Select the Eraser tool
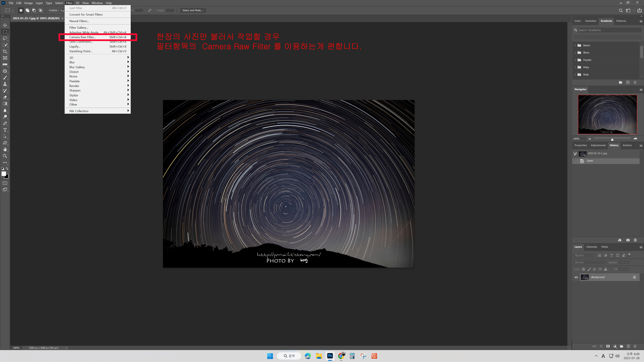644x362 pixels. pos(5,97)
